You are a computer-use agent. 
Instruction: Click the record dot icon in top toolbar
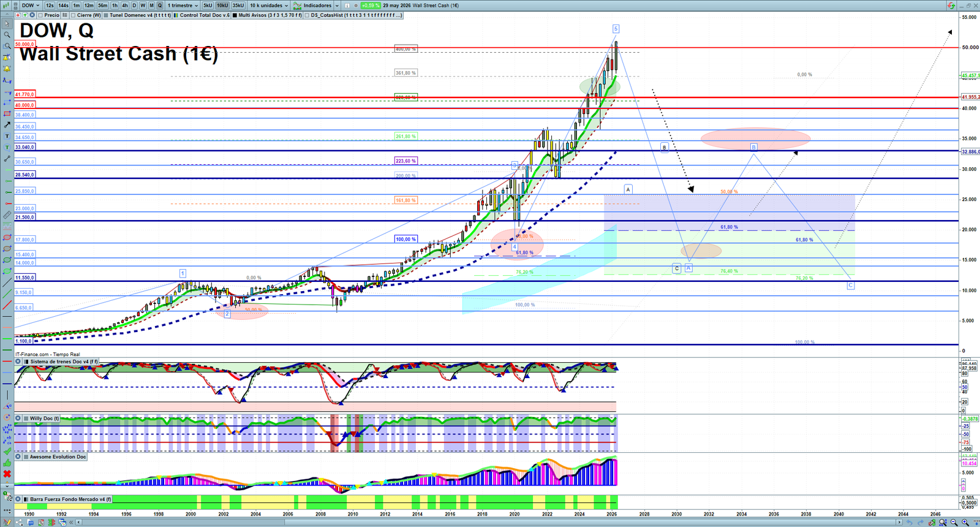pyautogui.click(x=356, y=6)
